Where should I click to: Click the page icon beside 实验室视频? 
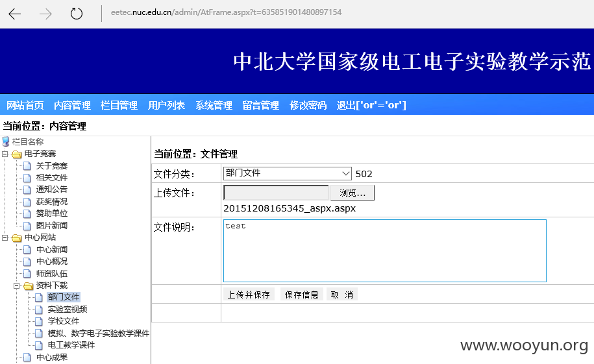tap(39, 309)
